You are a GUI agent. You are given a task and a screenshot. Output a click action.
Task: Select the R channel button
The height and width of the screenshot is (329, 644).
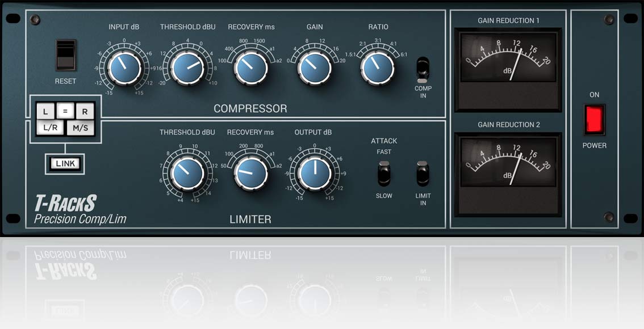(x=85, y=111)
